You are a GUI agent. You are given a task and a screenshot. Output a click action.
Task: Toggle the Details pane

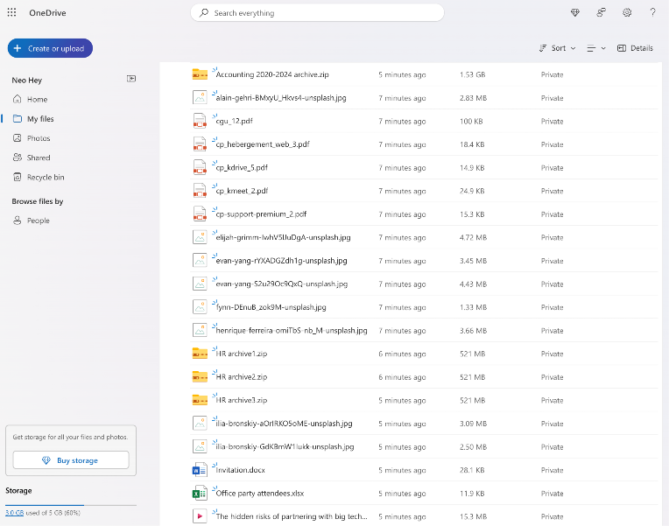635,48
